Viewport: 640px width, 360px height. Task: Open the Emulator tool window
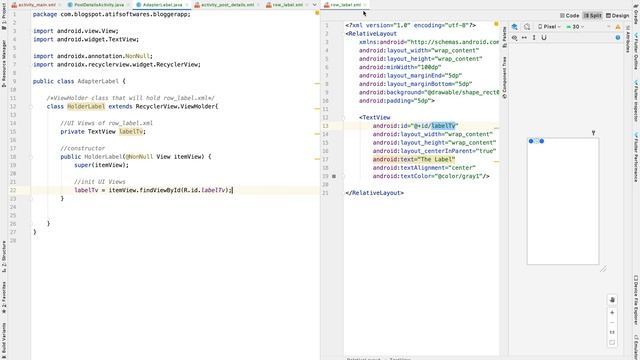636,347
